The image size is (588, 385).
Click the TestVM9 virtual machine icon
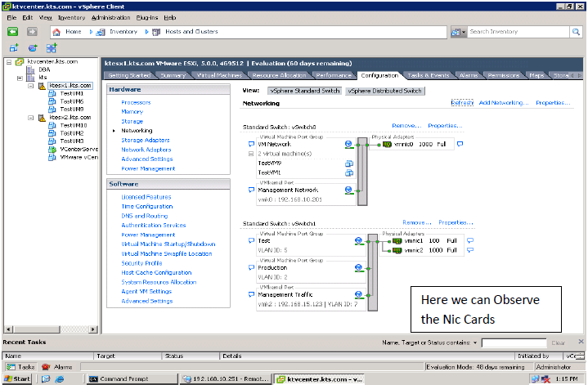(x=349, y=163)
